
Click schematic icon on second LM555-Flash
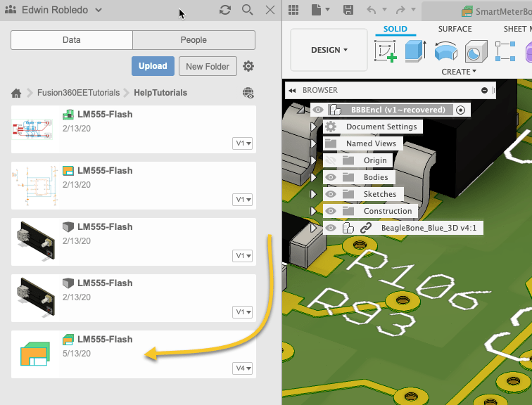(x=68, y=171)
